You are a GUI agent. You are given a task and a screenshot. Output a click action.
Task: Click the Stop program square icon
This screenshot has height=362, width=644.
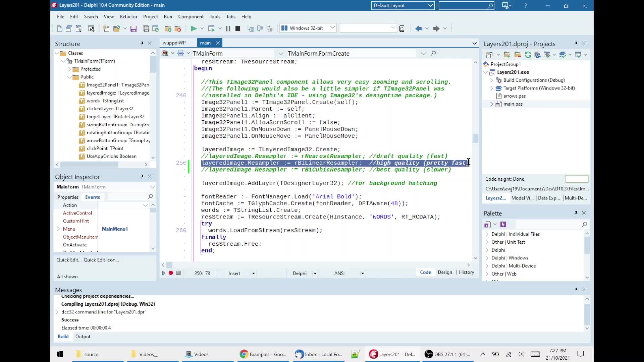tap(238, 28)
